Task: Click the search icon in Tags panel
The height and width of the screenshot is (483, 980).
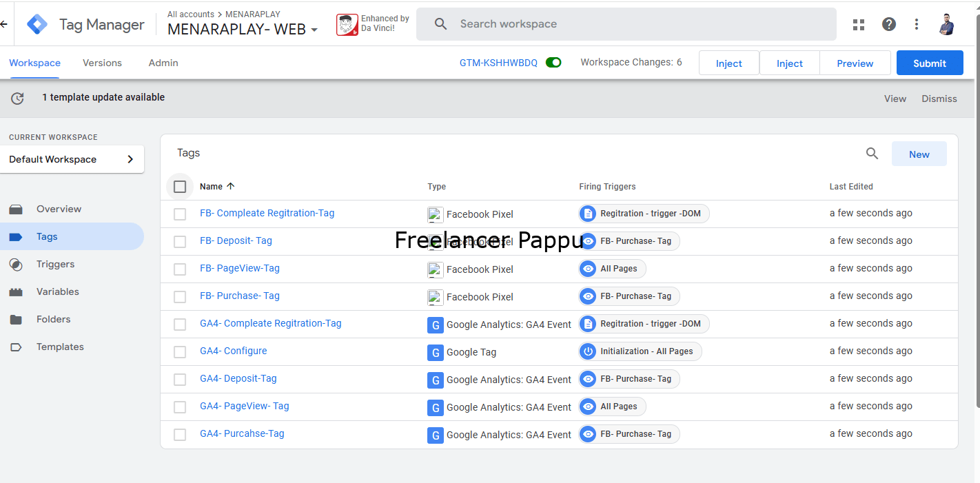Action: click(x=872, y=154)
